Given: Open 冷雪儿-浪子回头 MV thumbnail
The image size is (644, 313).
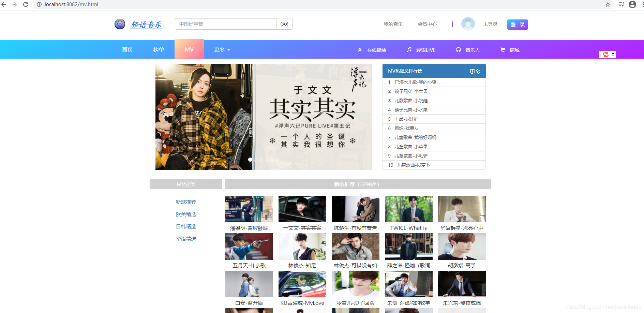Looking at the screenshot, I should pos(356,284).
